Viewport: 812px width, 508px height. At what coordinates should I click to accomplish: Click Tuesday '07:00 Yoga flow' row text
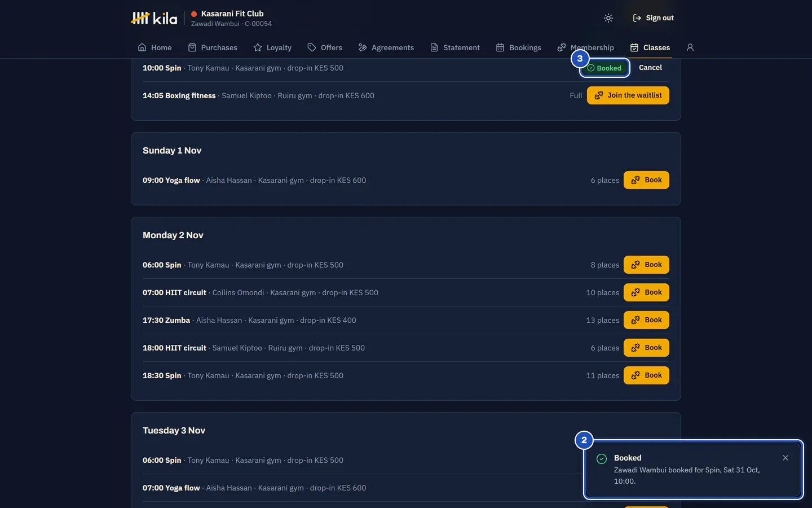254,488
